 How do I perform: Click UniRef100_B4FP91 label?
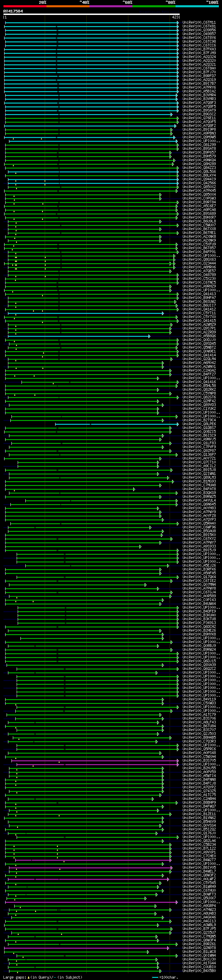point(199,252)
